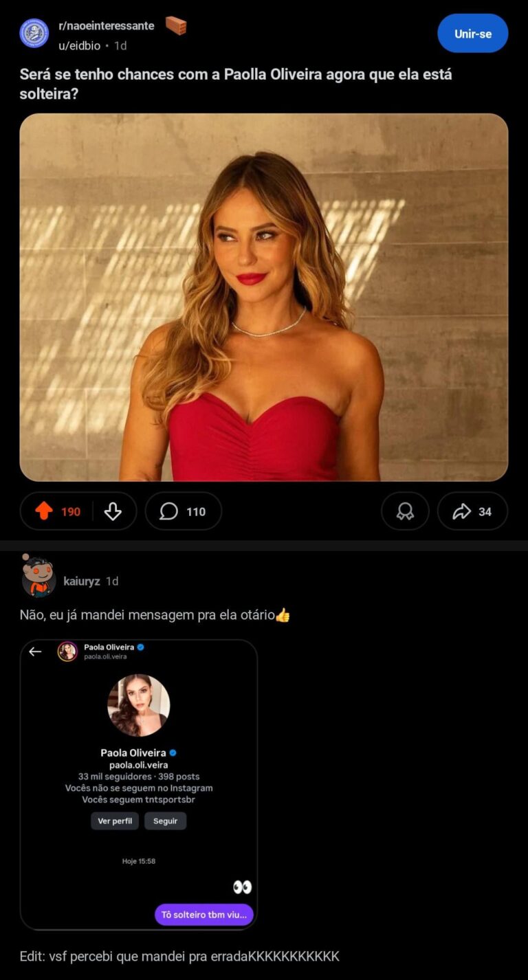Click the kaiuryz commenter avatar
The height and width of the screenshot is (980, 528).
(x=38, y=577)
